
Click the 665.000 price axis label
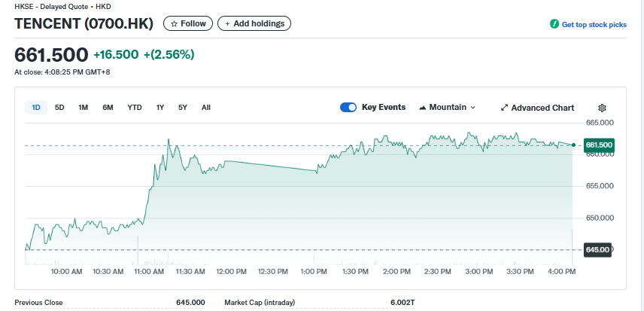click(600, 123)
